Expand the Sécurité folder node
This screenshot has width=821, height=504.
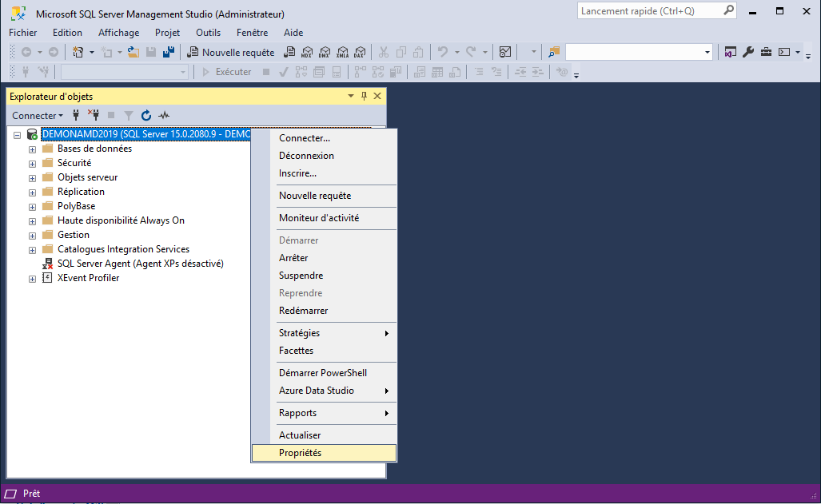pyautogui.click(x=33, y=164)
